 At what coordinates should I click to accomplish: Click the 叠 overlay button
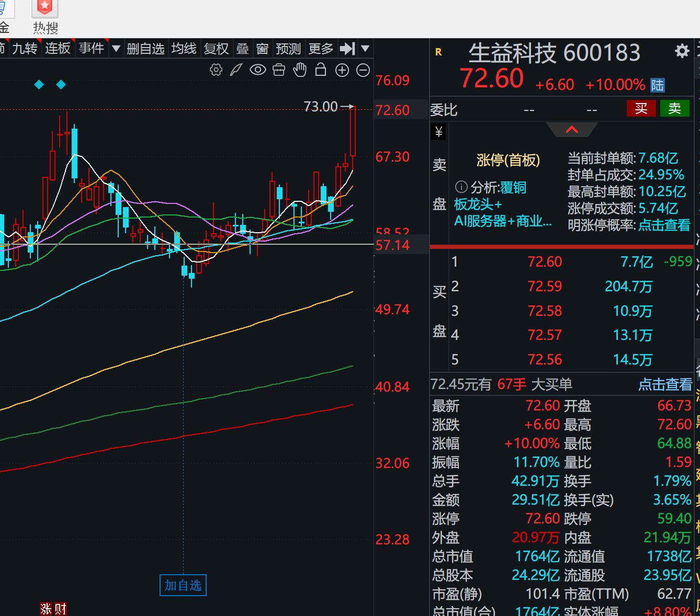(242, 49)
